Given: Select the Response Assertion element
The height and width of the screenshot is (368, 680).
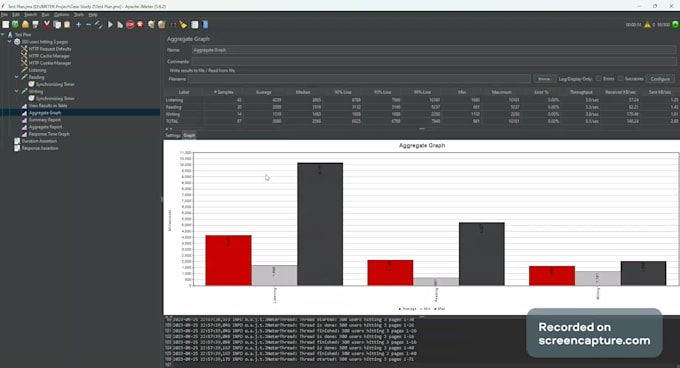Looking at the screenshot, I should click(x=40, y=148).
